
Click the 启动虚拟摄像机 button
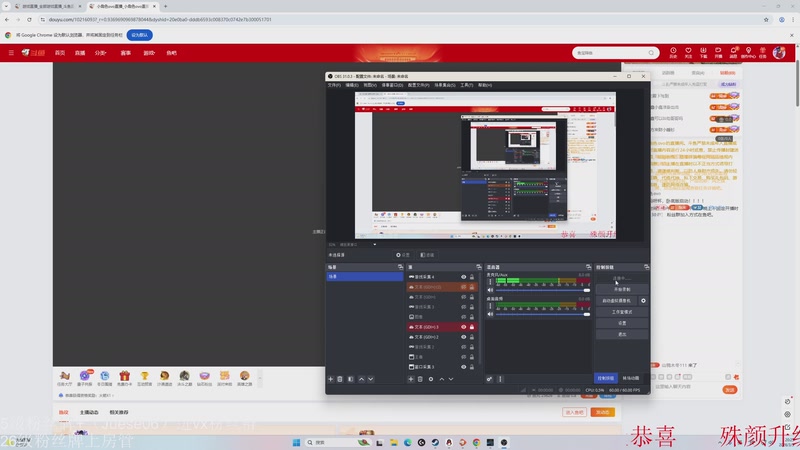[x=617, y=301]
